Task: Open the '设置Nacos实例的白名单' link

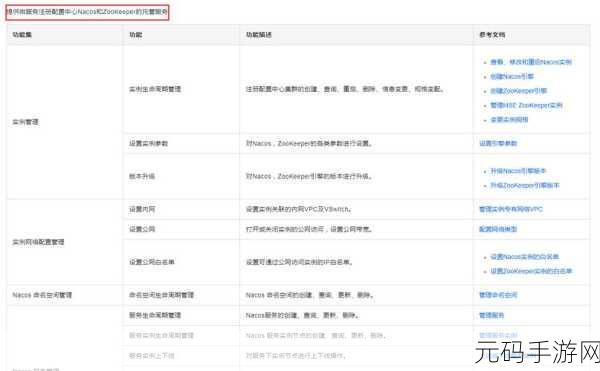Action: pyautogui.click(x=525, y=257)
